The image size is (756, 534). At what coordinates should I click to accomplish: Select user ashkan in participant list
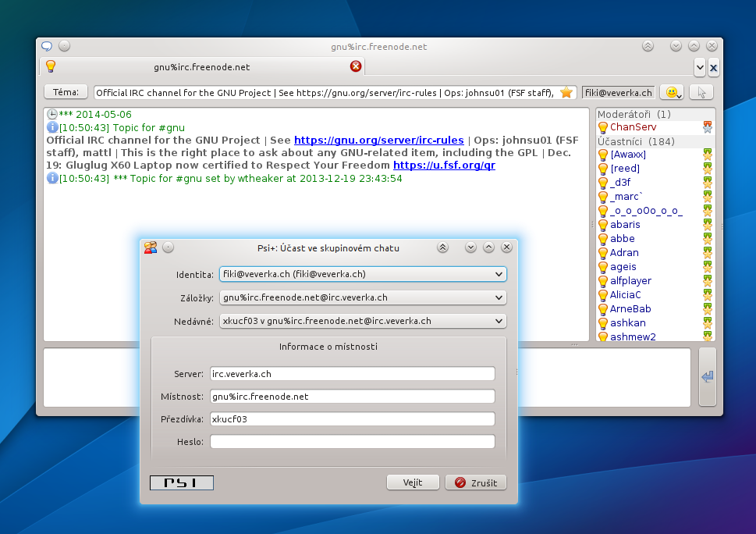tap(655, 322)
